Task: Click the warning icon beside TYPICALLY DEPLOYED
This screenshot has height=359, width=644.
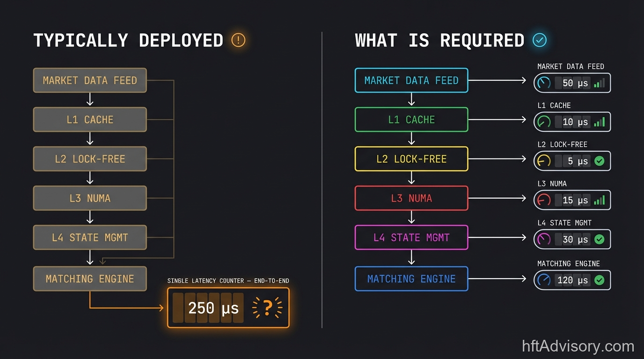Action: click(x=238, y=41)
